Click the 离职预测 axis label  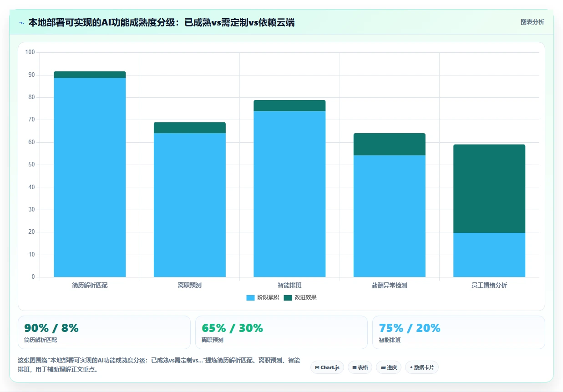click(190, 286)
